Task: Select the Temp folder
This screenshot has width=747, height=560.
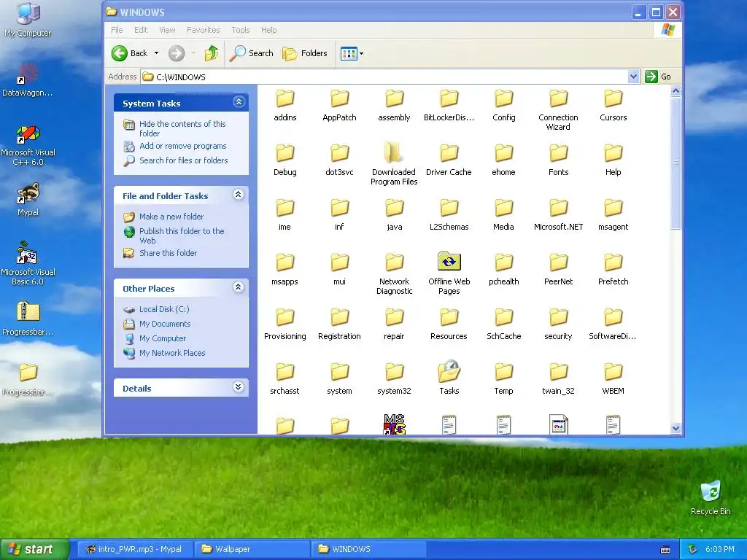Action: tap(503, 379)
